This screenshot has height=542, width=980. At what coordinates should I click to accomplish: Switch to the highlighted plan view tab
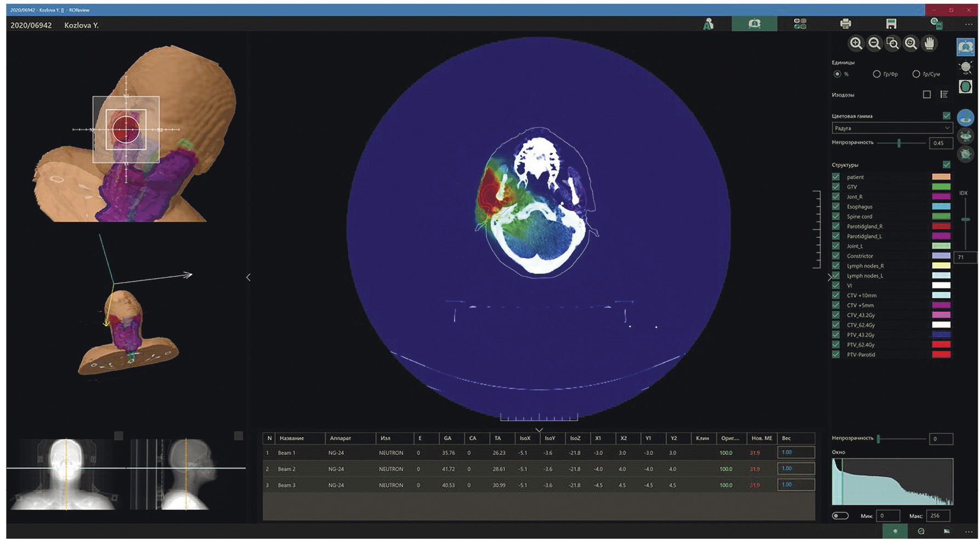click(x=754, y=24)
